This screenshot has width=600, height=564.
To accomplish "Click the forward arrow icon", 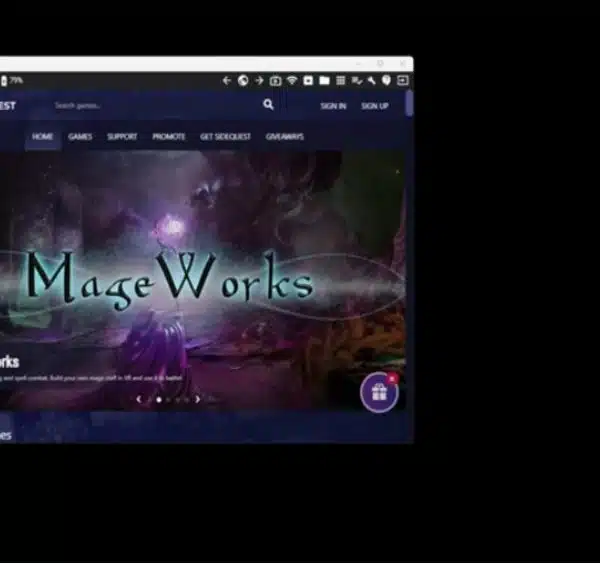I will point(259,81).
